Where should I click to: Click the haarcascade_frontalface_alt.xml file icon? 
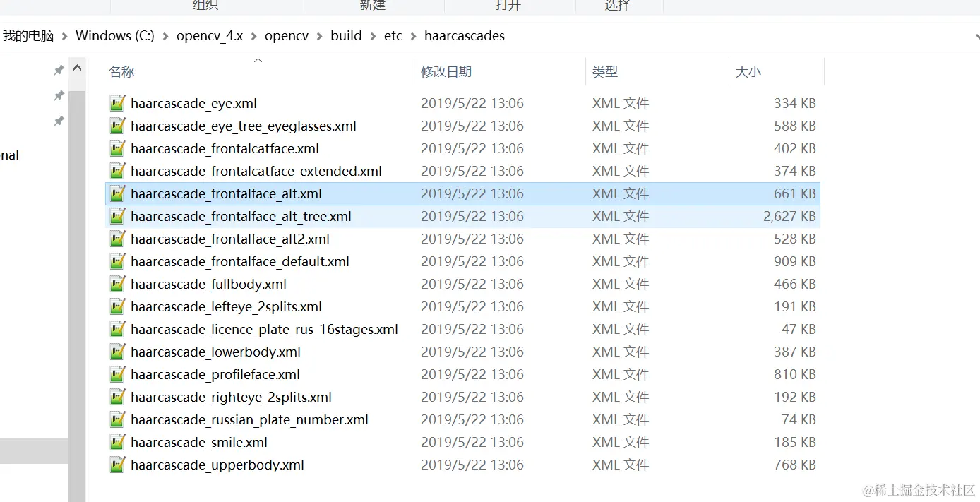[x=118, y=193]
